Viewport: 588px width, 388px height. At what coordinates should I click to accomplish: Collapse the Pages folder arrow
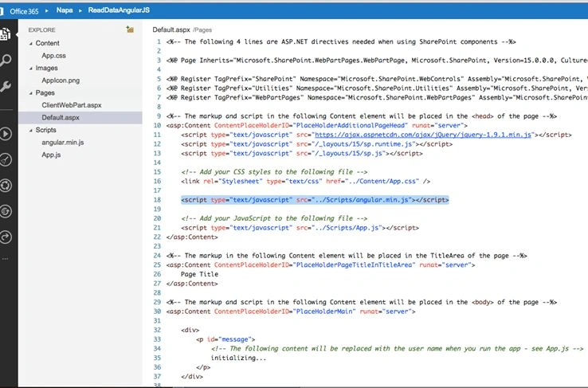(31, 93)
